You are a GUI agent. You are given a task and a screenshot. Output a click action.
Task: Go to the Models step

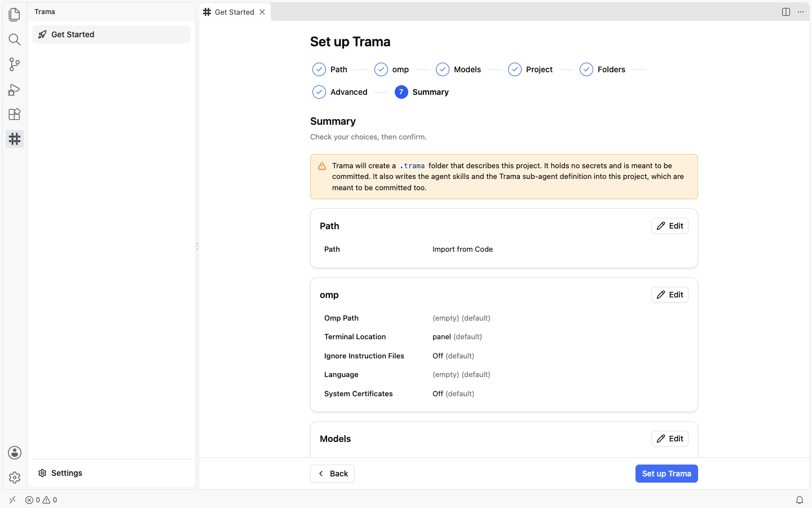coord(458,69)
